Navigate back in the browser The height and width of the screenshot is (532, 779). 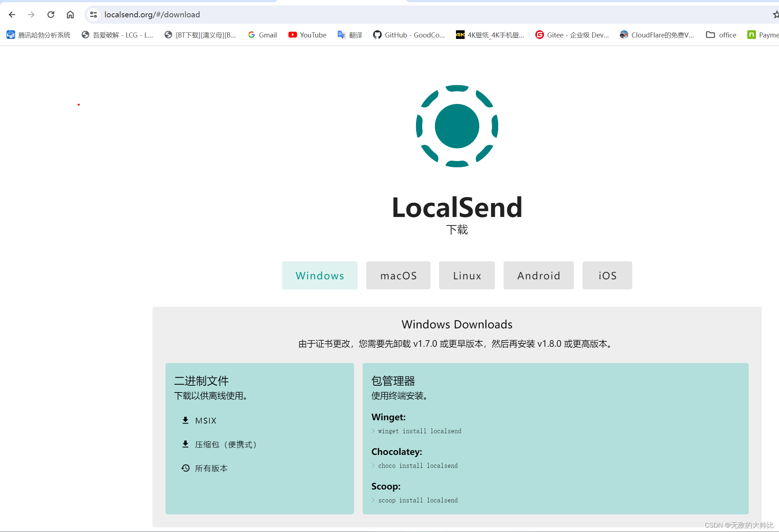(12, 14)
